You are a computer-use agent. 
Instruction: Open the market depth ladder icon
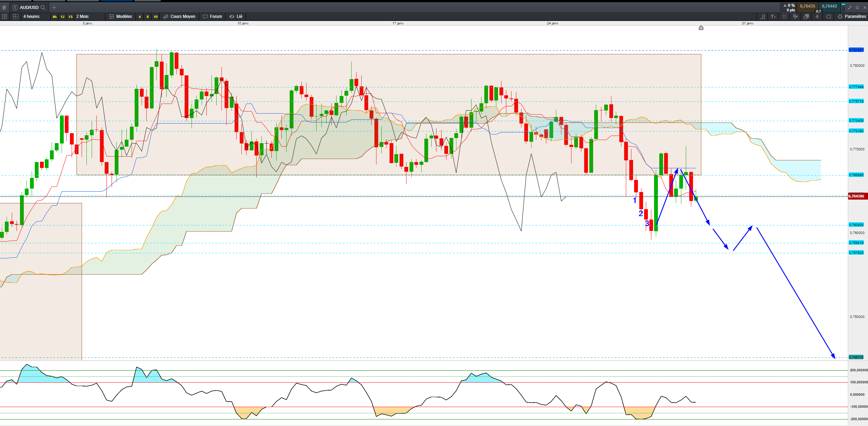(x=843, y=7)
